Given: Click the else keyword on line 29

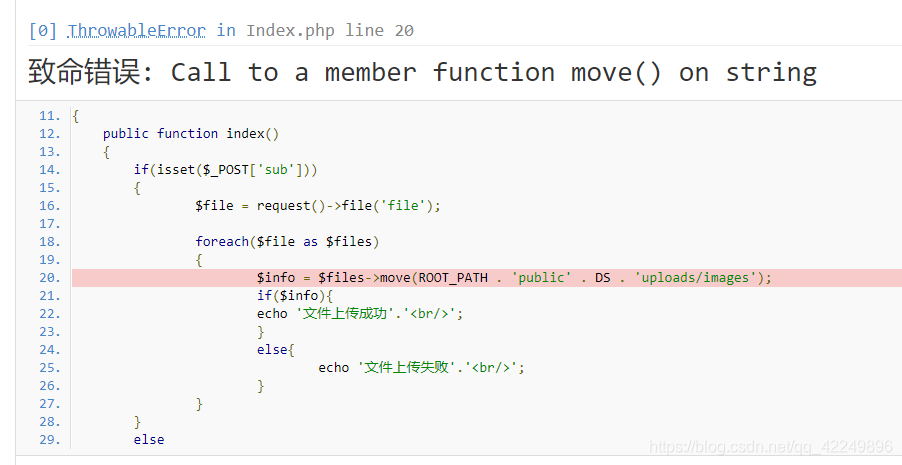Looking at the screenshot, I should point(149,440).
